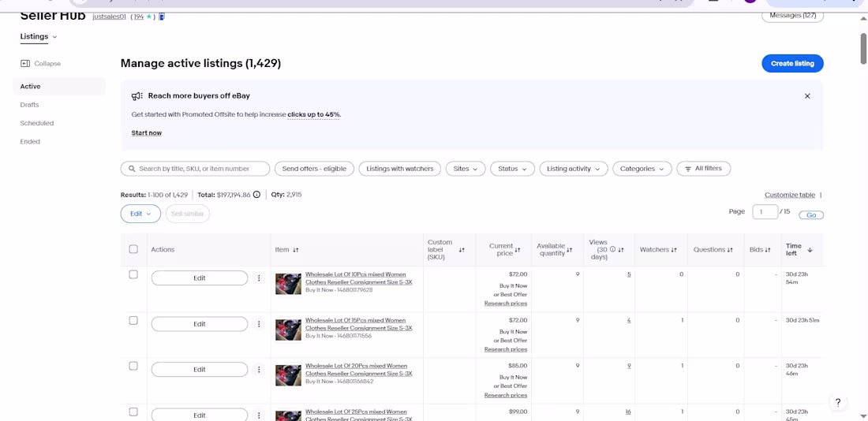Screen dimensions: 868x421
Task: Sort by Views column arrows
Action: (x=620, y=250)
